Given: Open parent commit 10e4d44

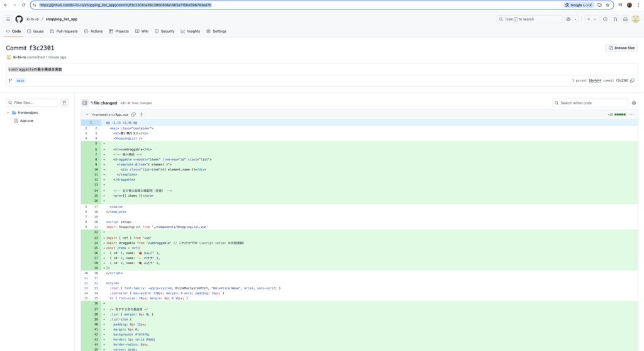Looking at the screenshot, I should pos(595,81).
